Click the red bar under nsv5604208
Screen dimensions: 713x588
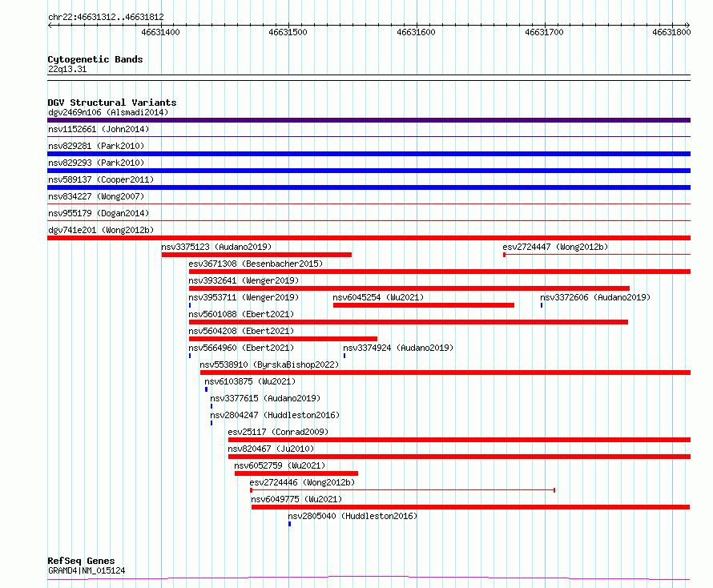(283, 339)
